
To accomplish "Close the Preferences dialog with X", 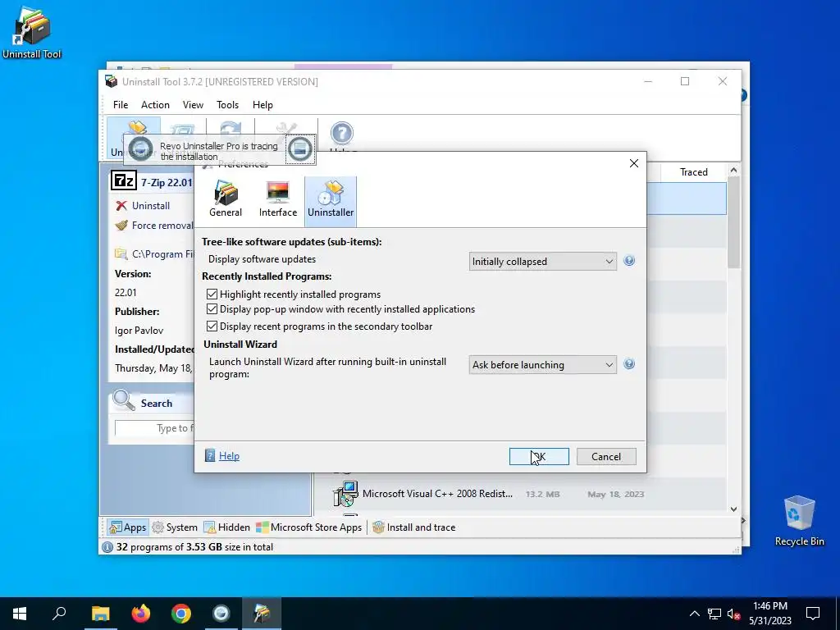I will point(634,163).
